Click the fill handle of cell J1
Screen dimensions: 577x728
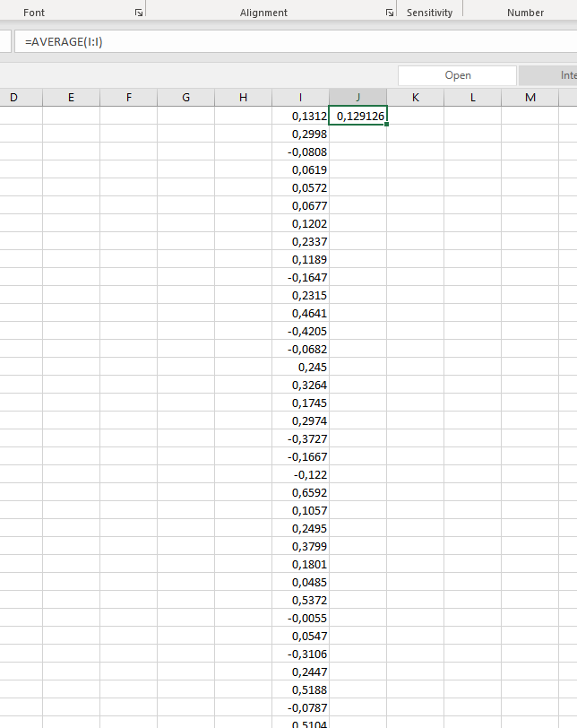click(386, 125)
